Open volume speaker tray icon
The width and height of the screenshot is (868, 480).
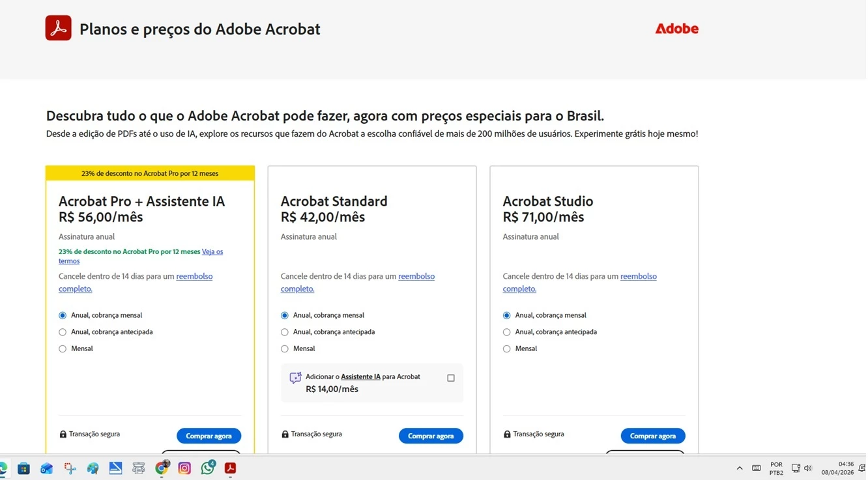click(x=808, y=468)
